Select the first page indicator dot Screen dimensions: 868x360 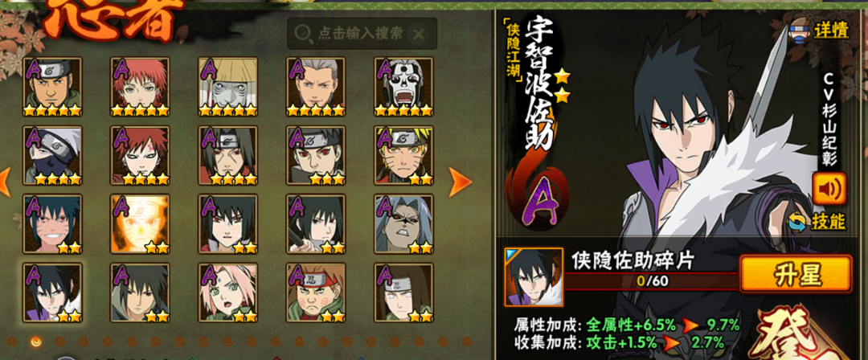pos(12,342)
